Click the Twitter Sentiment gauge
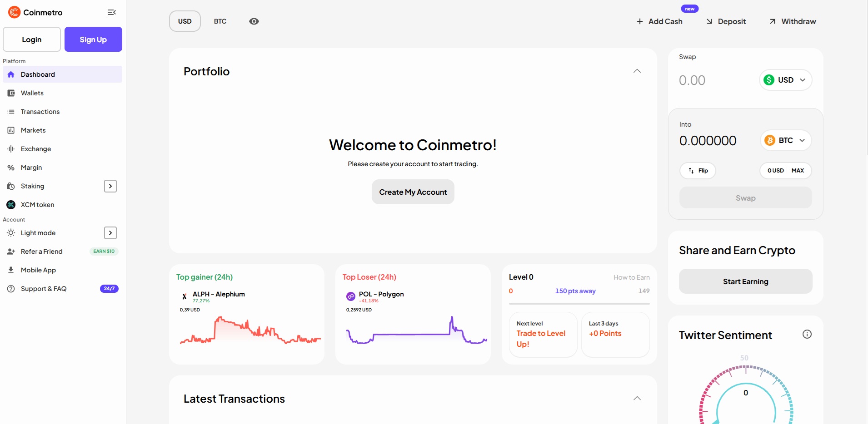868x424 pixels. [746, 394]
